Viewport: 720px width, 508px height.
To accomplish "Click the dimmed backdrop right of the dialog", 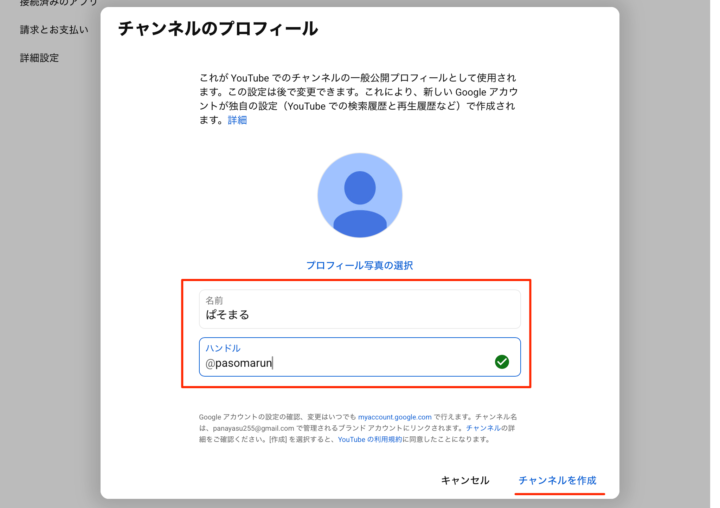I will click(x=668, y=250).
